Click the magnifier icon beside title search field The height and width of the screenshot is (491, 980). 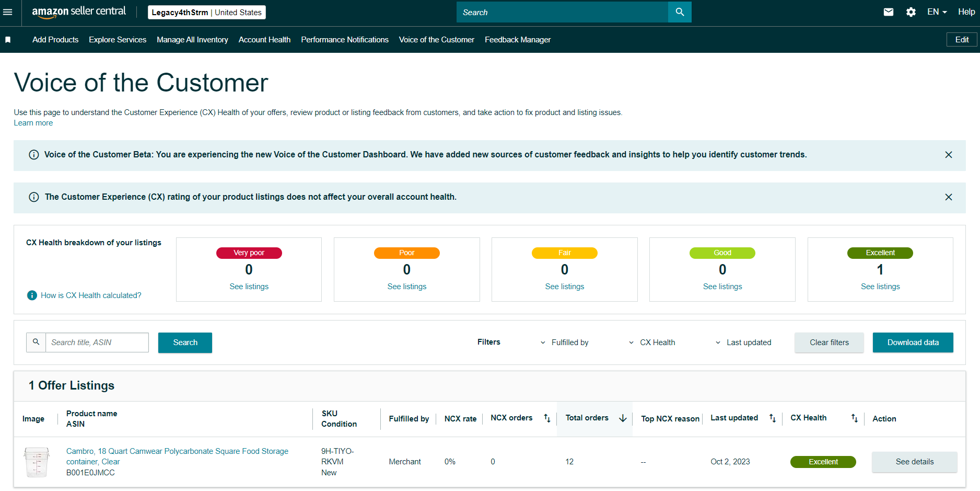tap(36, 342)
